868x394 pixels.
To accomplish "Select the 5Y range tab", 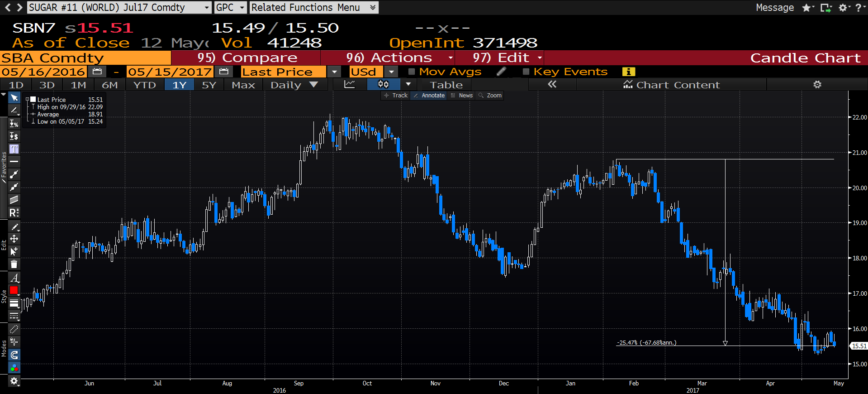I will point(209,85).
